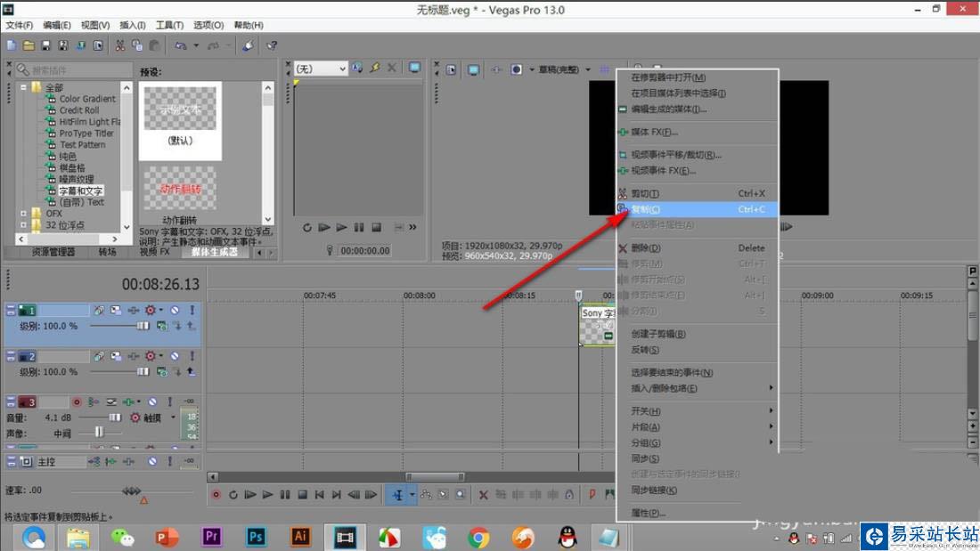Switch to the 视频 FX tab
The image size is (980, 551).
154,252
